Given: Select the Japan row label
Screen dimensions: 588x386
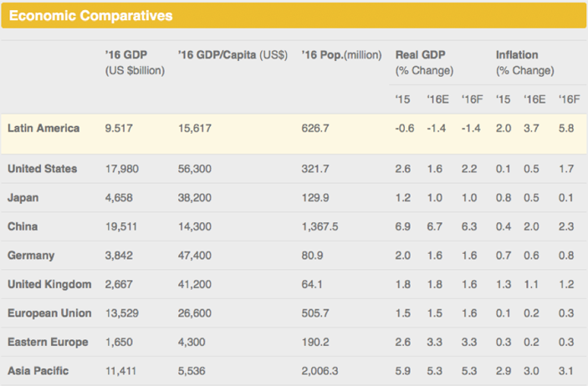Looking at the screenshot, I should [x=23, y=198].
